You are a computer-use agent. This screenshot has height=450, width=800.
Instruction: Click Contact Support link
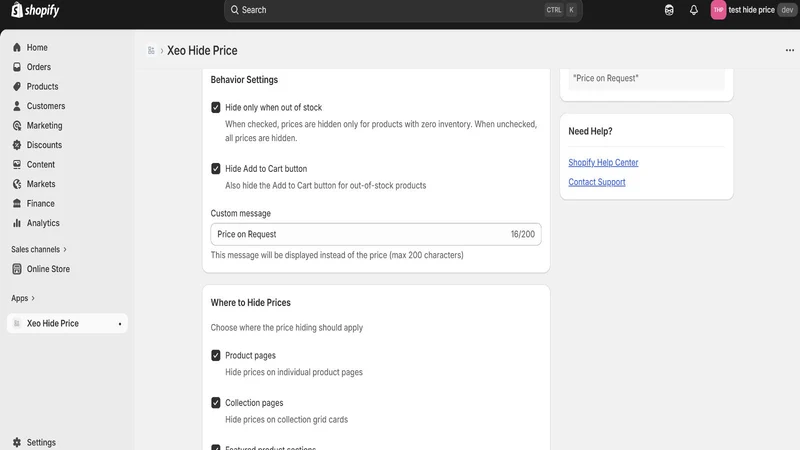(596, 182)
